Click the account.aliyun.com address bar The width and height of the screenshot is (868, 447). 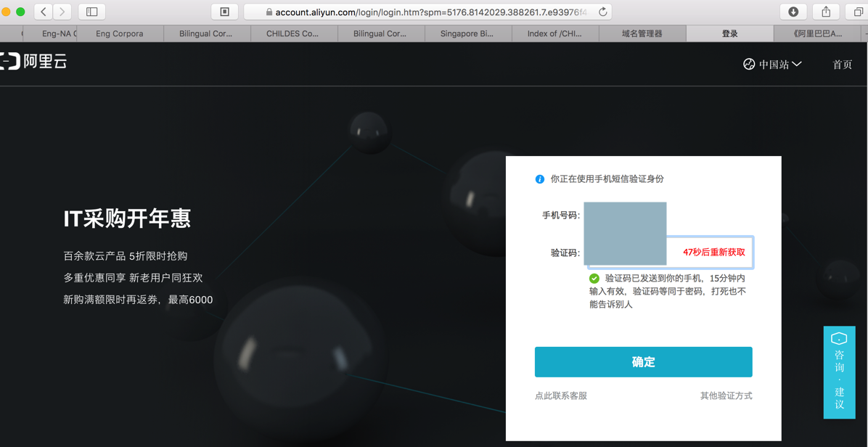(x=427, y=12)
